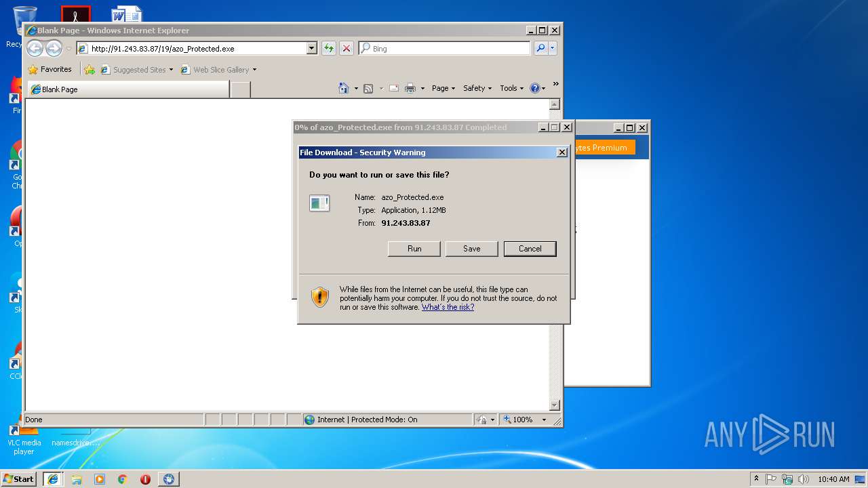Open Chrome from the taskbar
Image resolution: width=868 pixels, height=488 pixels.
(123, 479)
